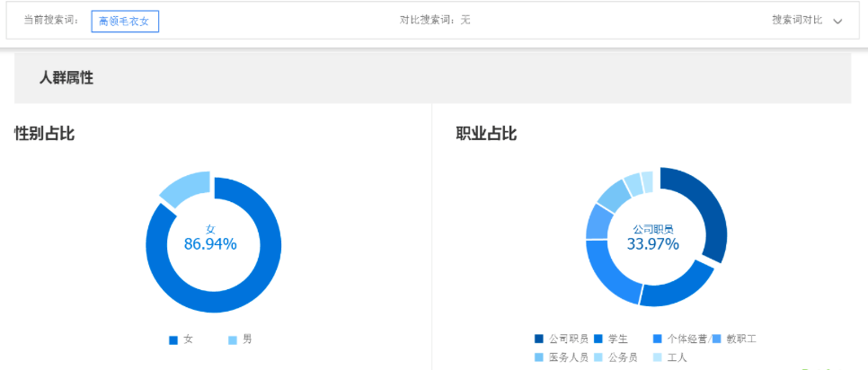Toggle the 学生 label in occupation legend
The width and height of the screenshot is (868, 370).
point(617,339)
